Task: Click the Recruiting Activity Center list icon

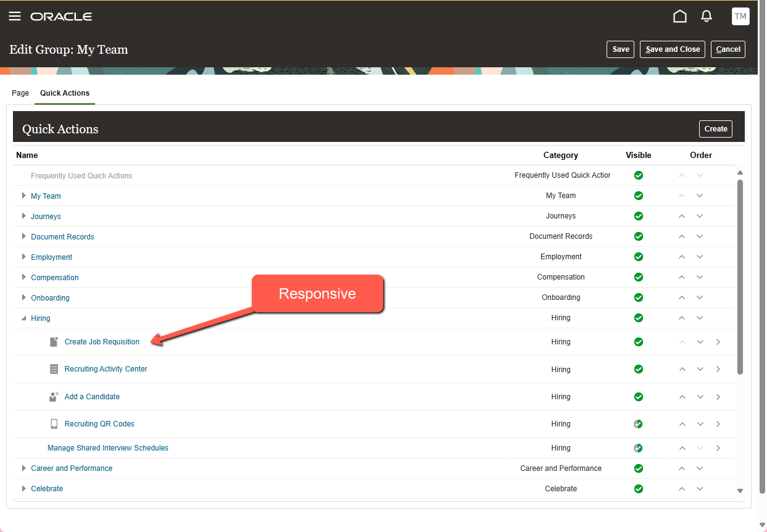Action: click(54, 368)
